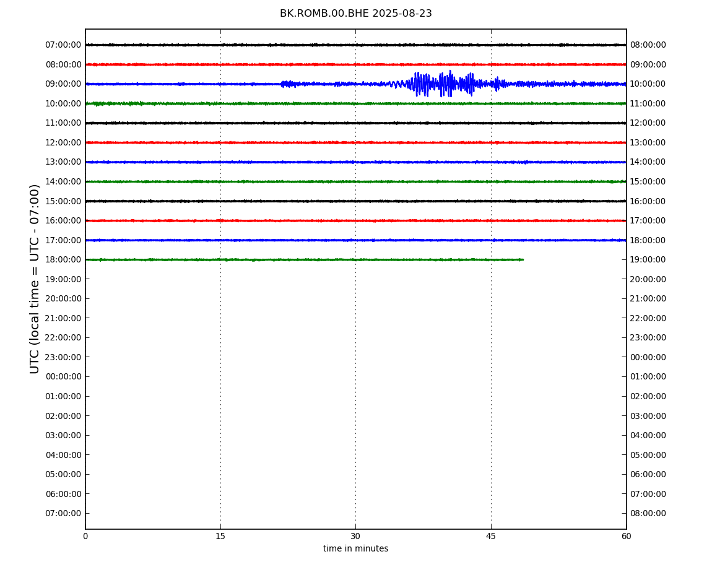Click left-axis start time label 22:00:00
The height and width of the screenshot is (588, 712).
pyautogui.click(x=63, y=338)
